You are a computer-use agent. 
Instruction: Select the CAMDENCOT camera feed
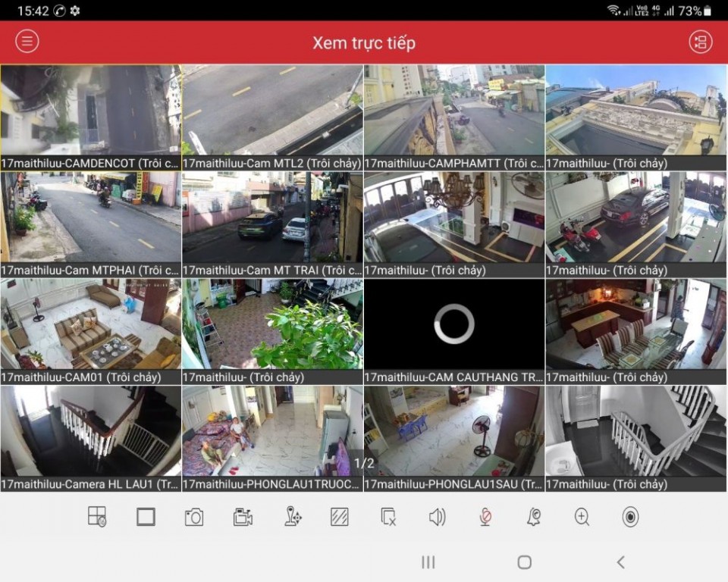click(90, 118)
